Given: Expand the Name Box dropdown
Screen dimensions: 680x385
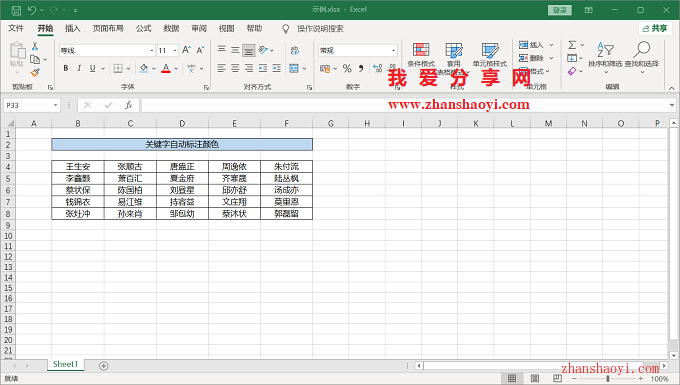Looking at the screenshot, I should point(56,105).
